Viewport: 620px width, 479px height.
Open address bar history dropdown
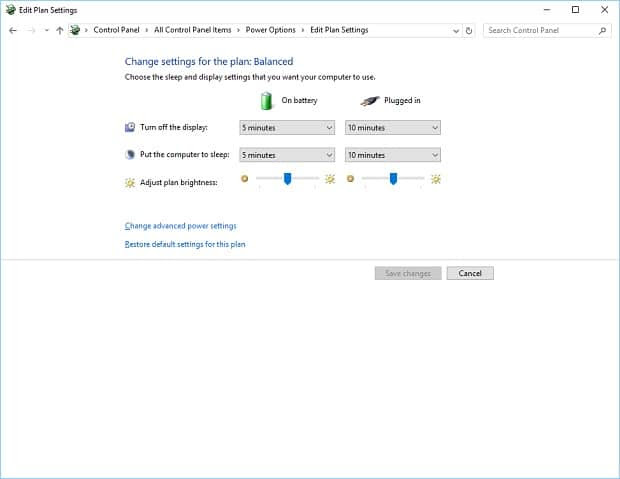(x=456, y=31)
